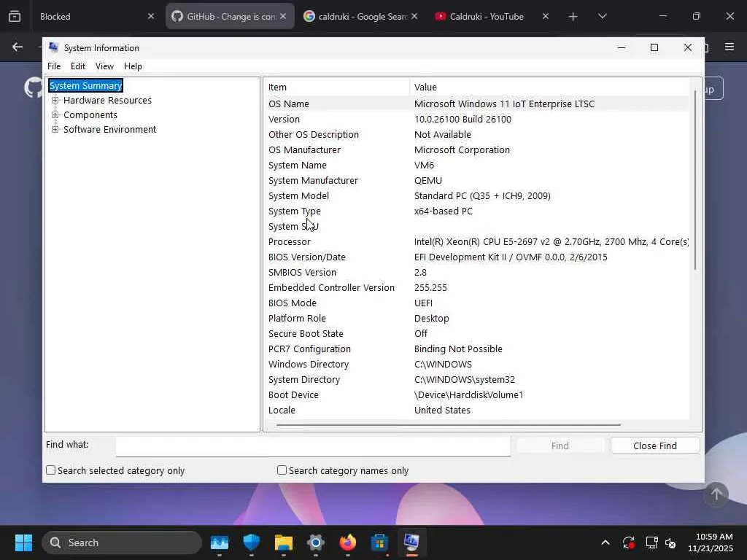Open the resource monitor taskbar icon
The height and width of the screenshot is (560, 747).
(x=220, y=542)
